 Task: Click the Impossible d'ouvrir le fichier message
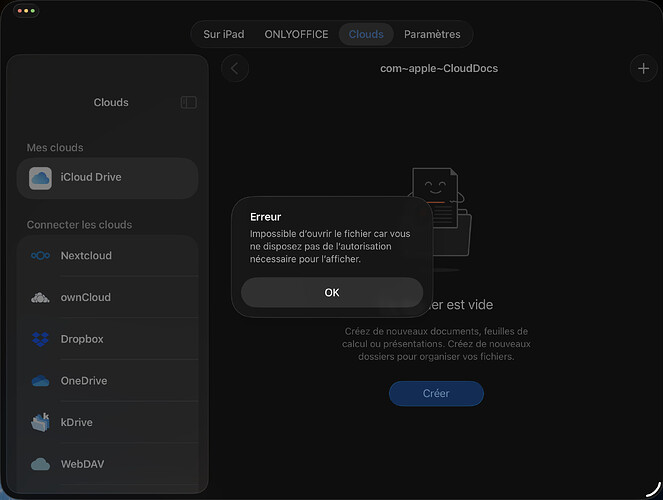(330, 246)
